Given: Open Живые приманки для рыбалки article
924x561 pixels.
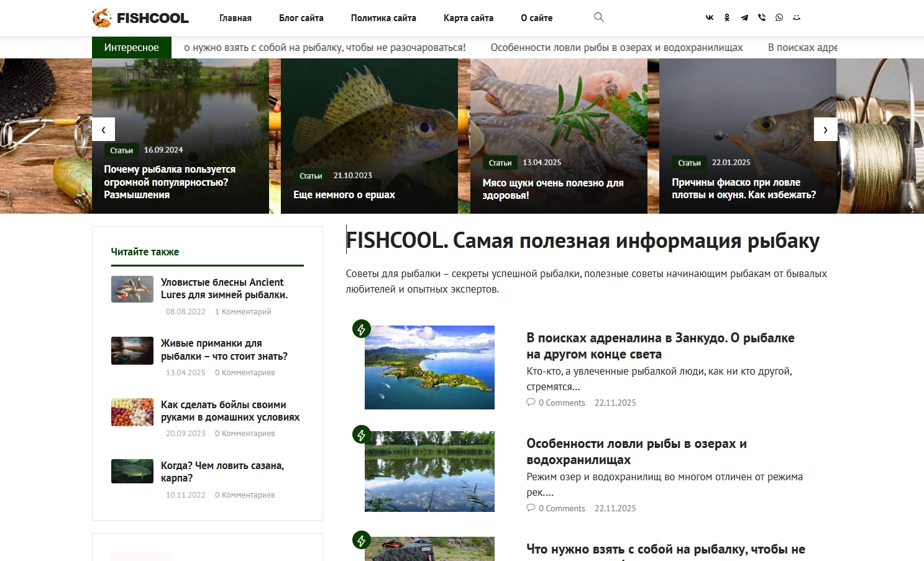Looking at the screenshot, I should (224, 350).
